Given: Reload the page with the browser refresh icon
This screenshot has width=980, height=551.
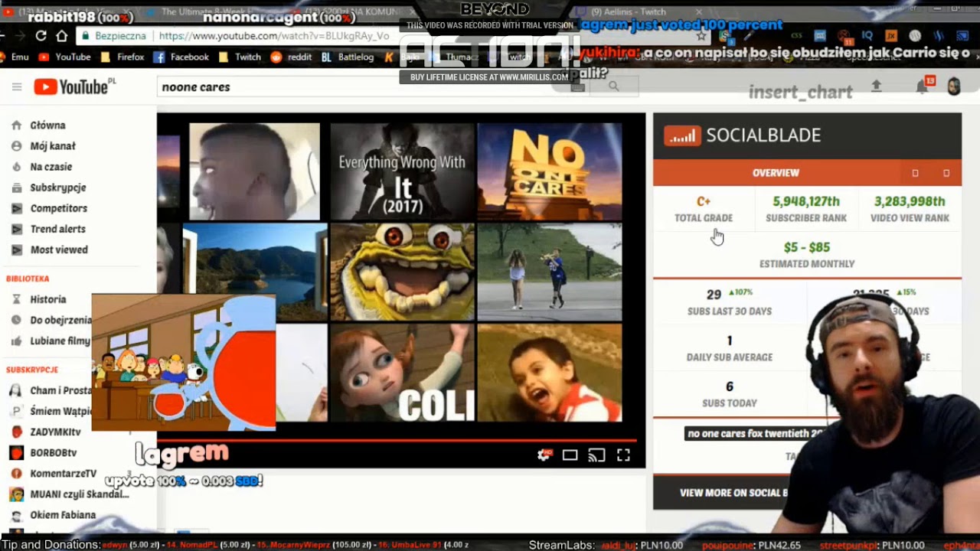Looking at the screenshot, I should pos(41,36).
